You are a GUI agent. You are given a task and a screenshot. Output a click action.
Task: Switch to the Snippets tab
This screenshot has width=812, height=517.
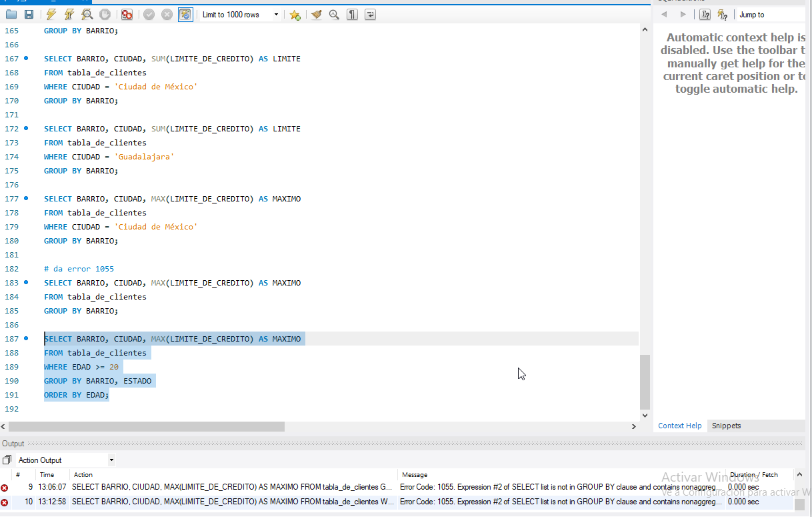pos(726,426)
